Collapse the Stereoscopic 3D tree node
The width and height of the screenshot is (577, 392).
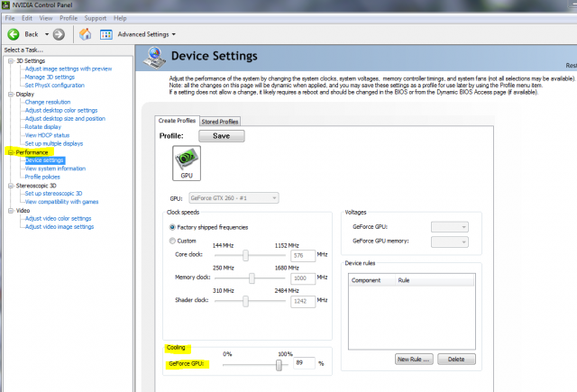click(11, 186)
